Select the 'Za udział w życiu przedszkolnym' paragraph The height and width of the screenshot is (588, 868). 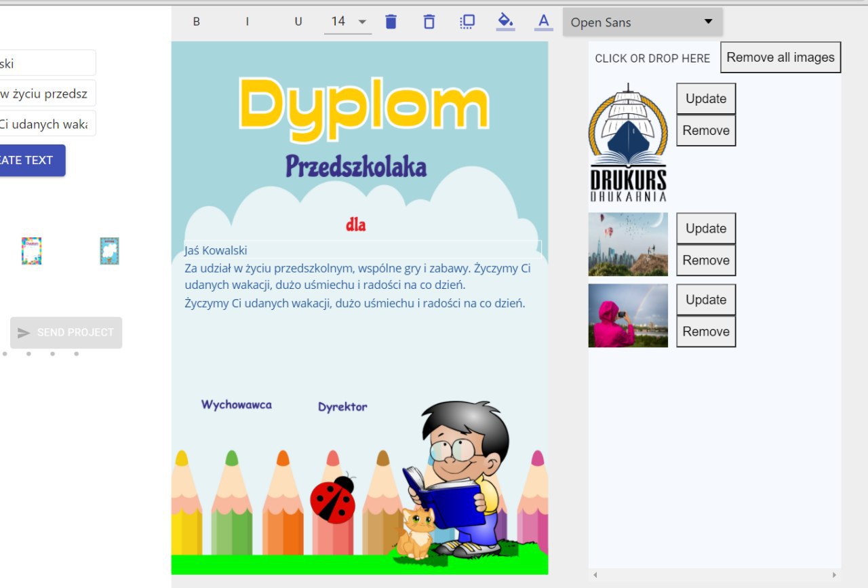coord(358,277)
